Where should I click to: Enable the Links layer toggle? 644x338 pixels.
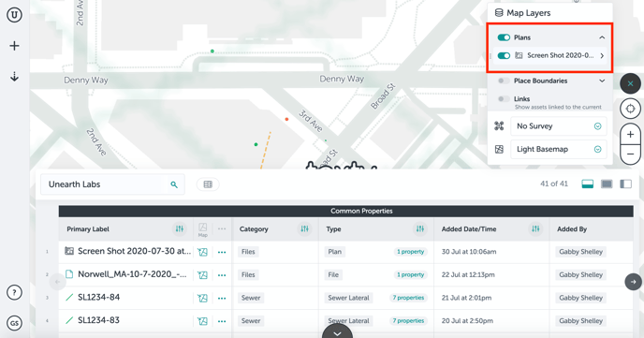504,99
